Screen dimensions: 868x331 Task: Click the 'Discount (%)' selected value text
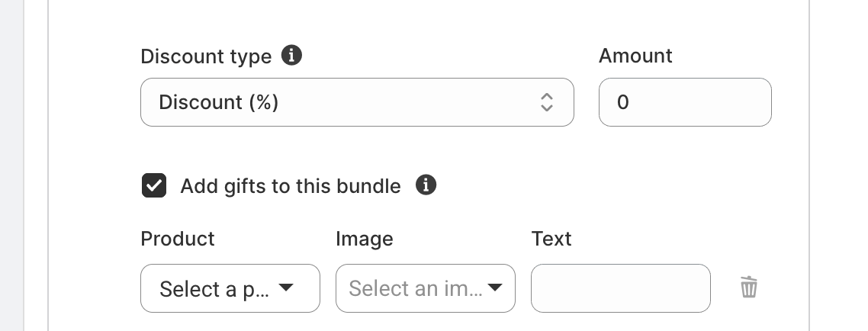pos(219,102)
